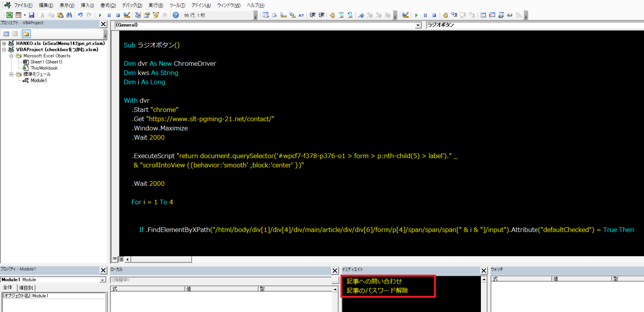Select the 項目別 tab in properties pane
The image size is (644, 312).
[x=26, y=288]
